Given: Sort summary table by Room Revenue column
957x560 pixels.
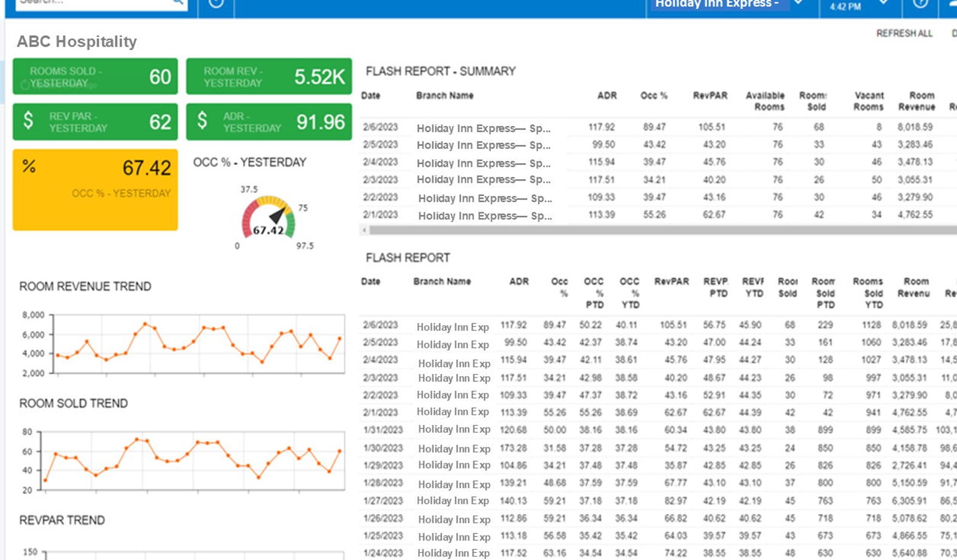Looking at the screenshot, I should (x=916, y=101).
